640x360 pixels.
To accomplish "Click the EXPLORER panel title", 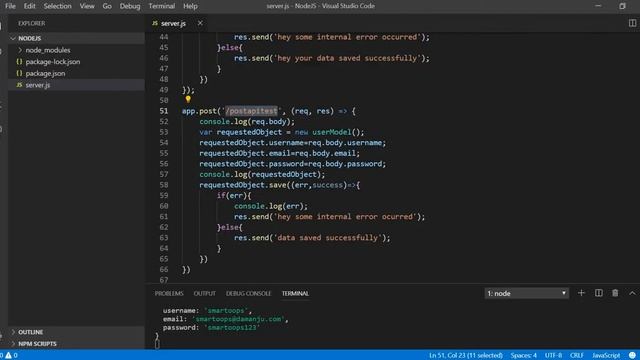I will coord(31,24).
